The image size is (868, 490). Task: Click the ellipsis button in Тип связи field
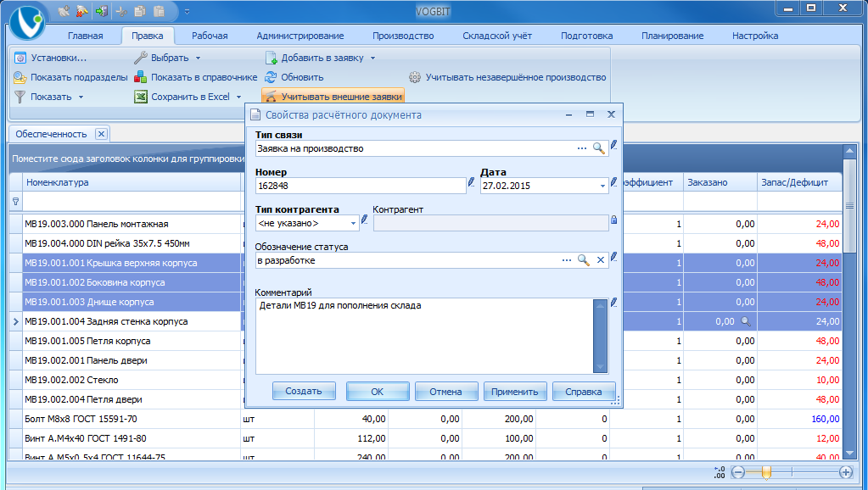tap(582, 148)
